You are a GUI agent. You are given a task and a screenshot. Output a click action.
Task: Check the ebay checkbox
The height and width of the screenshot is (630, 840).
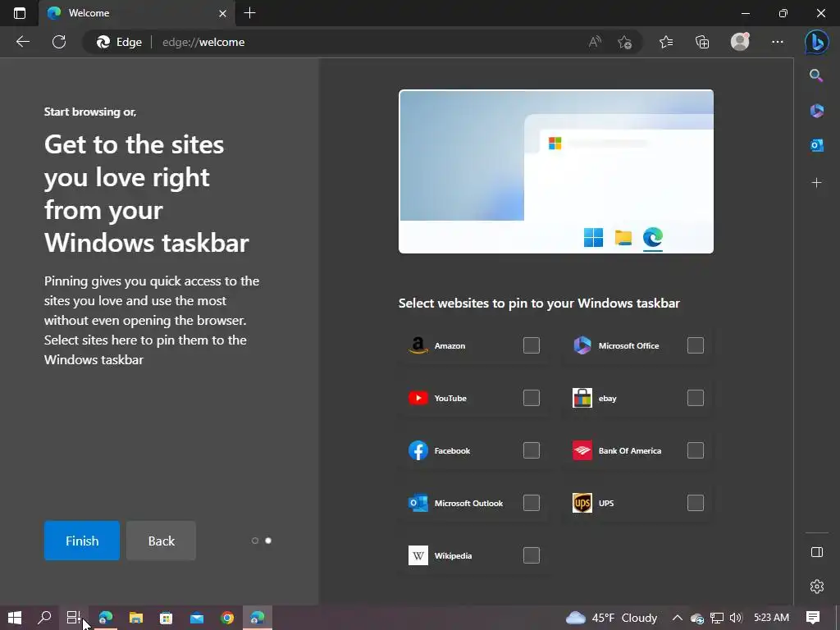coord(696,398)
